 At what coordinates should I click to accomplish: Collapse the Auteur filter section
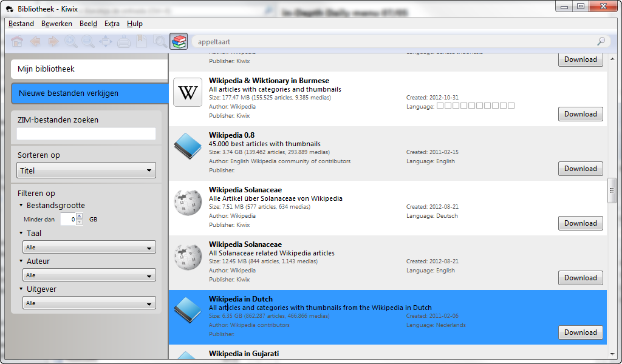(21, 261)
